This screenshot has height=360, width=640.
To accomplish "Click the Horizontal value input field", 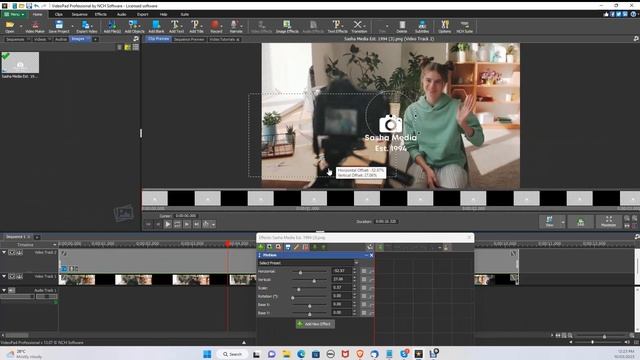I will pyautogui.click(x=341, y=271).
